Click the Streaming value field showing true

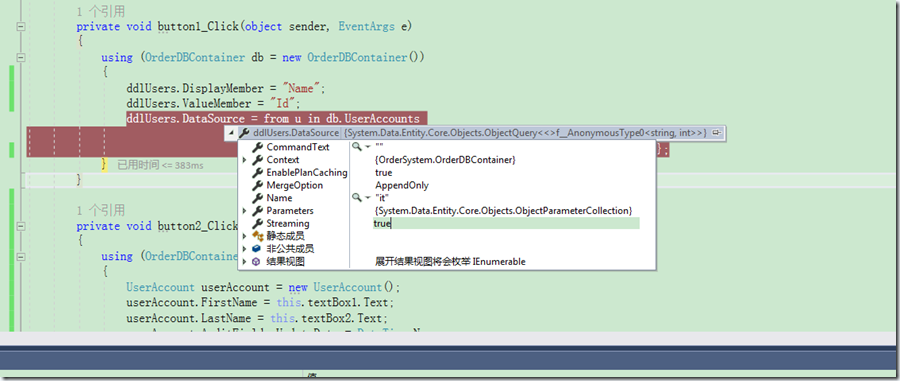coord(506,223)
